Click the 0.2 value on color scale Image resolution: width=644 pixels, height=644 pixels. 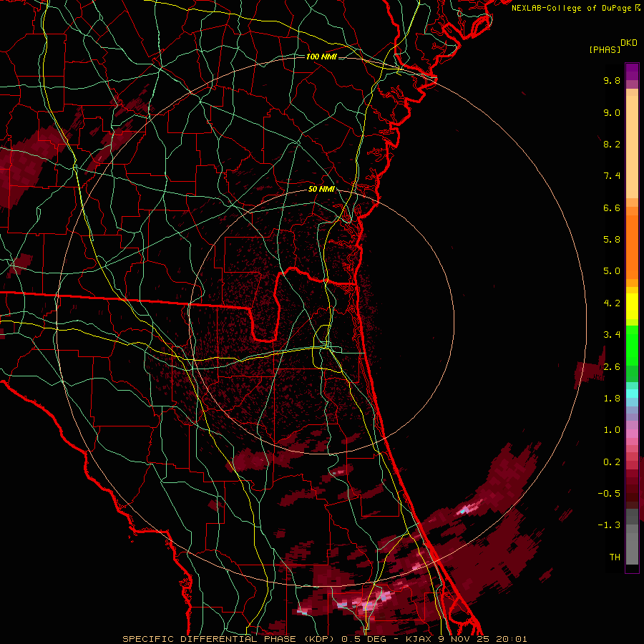(612, 462)
